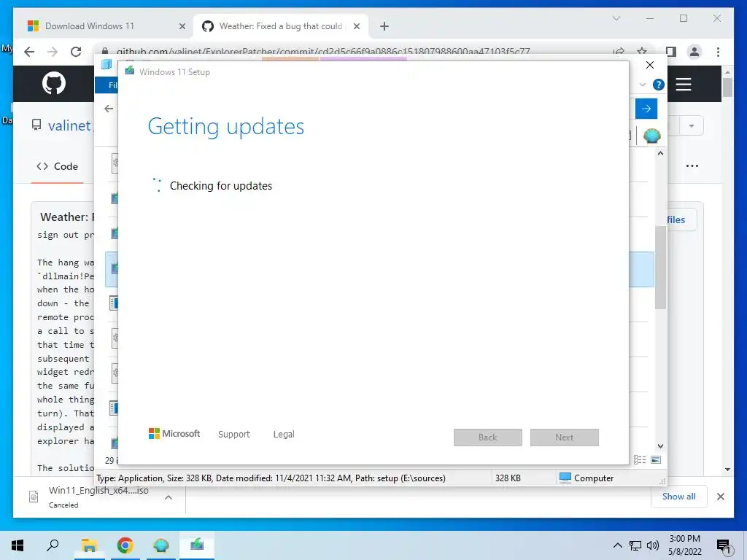Switch Explorer to large icons view
The image size is (747, 560).
tap(656, 459)
